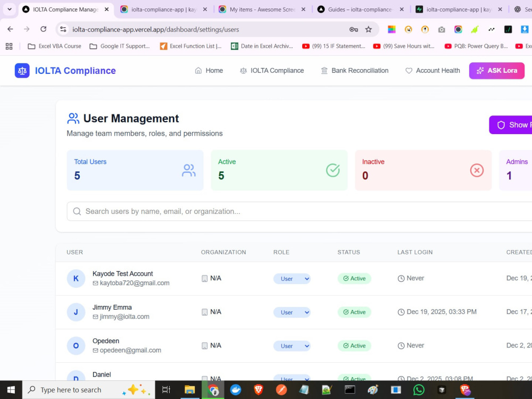Click the IOLTA Compliance brand title link
The image size is (532, 399).
pyautogui.click(x=76, y=71)
